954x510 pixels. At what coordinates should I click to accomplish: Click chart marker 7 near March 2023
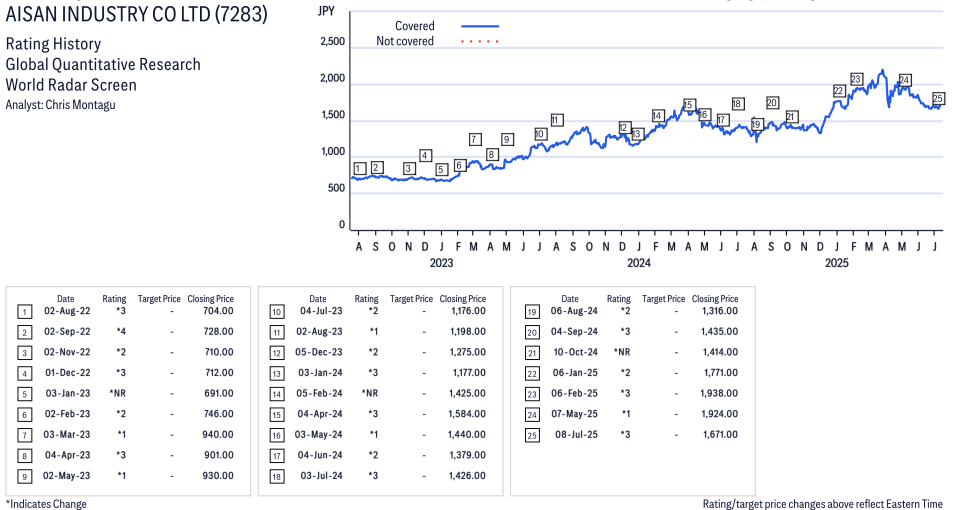click(475, 139)
